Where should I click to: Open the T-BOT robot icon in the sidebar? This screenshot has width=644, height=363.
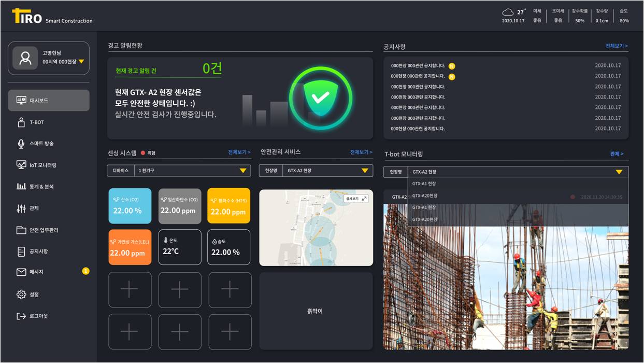tap(21, 122)
